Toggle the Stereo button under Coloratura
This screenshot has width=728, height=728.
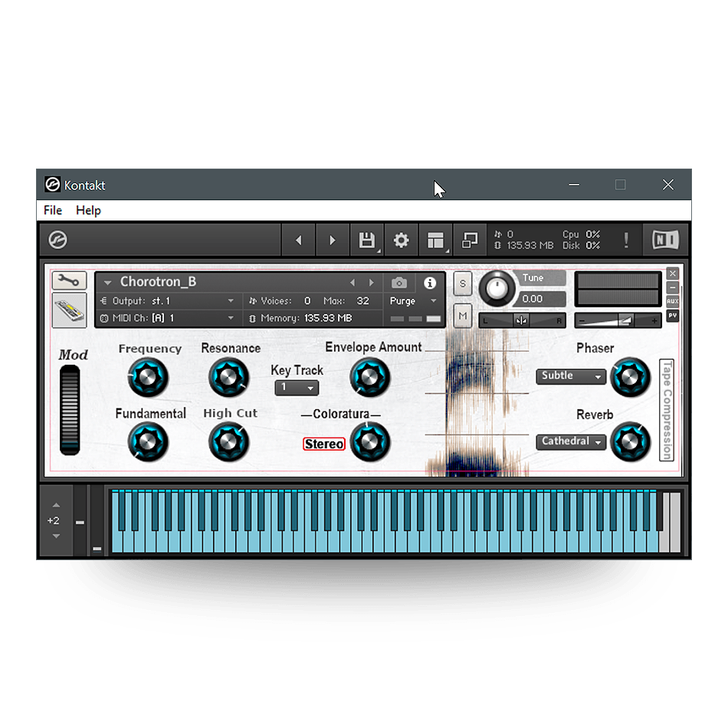(324, 444)
